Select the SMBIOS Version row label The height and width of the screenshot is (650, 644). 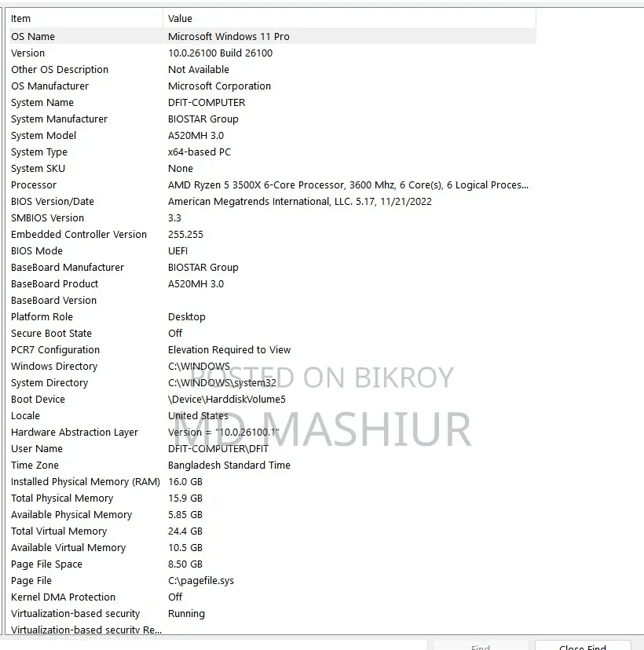[48, 218]
